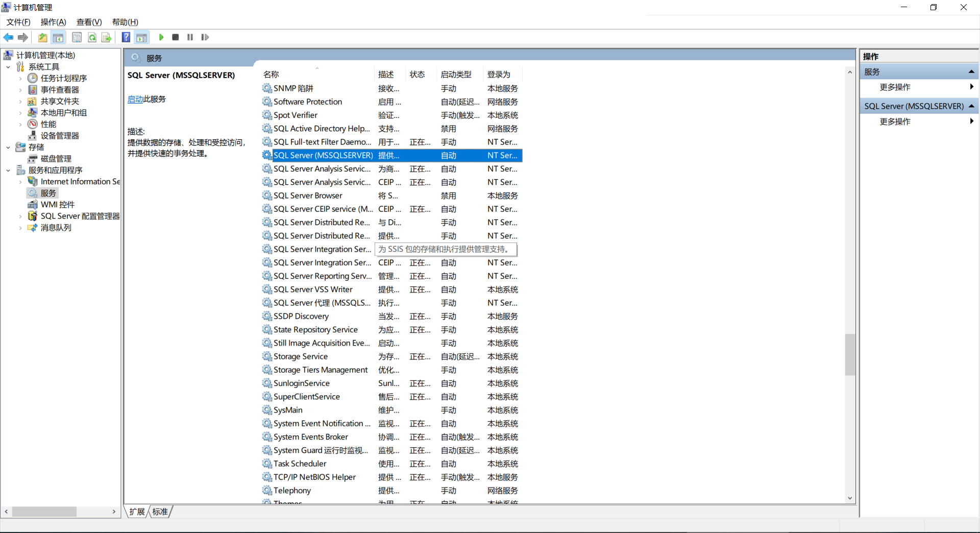The height and width of the screenshot is (533, 980).
Task: Select 服务 in the tree
Action: pos(48,193)
